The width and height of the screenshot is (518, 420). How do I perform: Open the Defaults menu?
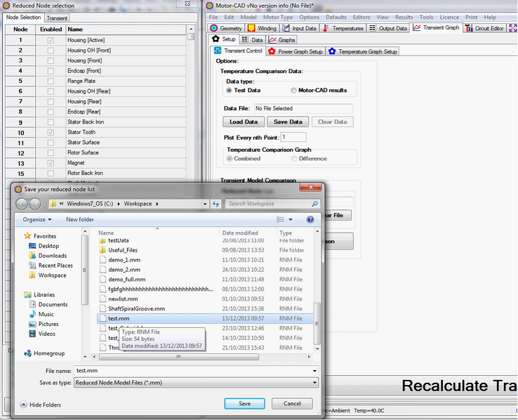coord(336,17)
